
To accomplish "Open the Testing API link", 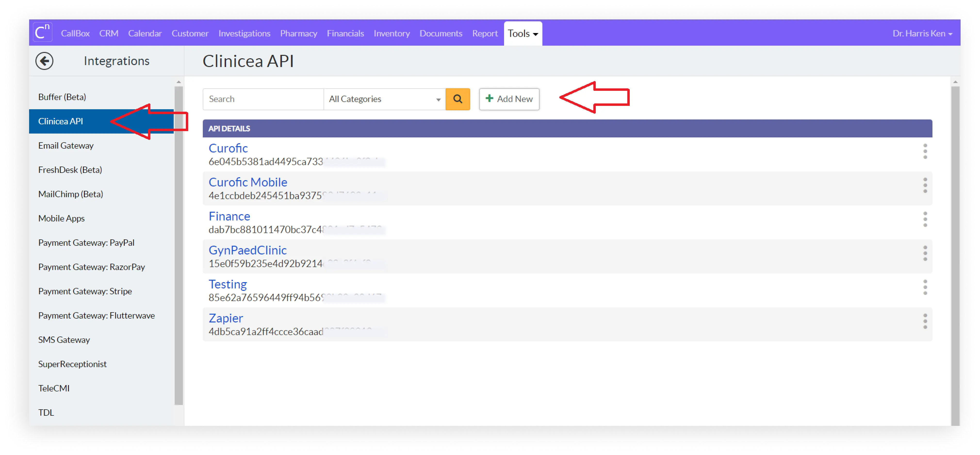I will point(228,284).
